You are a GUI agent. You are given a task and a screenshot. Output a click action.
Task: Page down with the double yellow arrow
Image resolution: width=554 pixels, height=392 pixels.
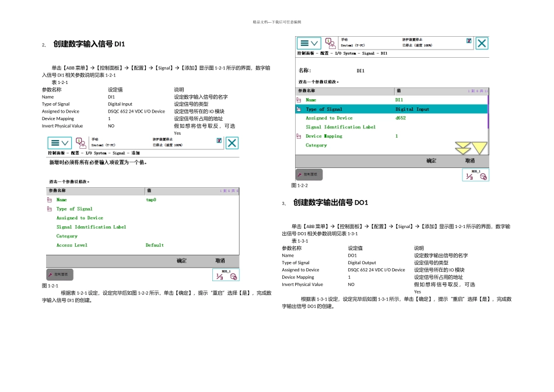point(463,148)
